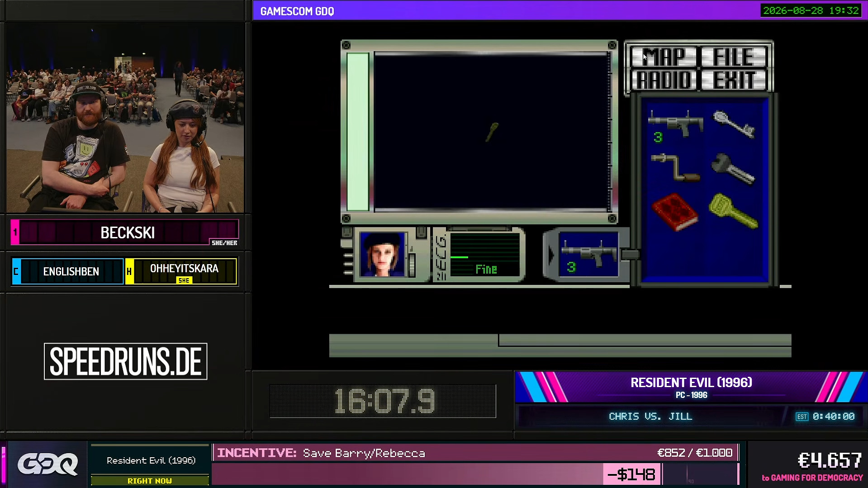The width and height of the screenshot is (868, 488).
Task: Click the GAMING FOR DEMOCRACY charity text
Action: [817, 478]
